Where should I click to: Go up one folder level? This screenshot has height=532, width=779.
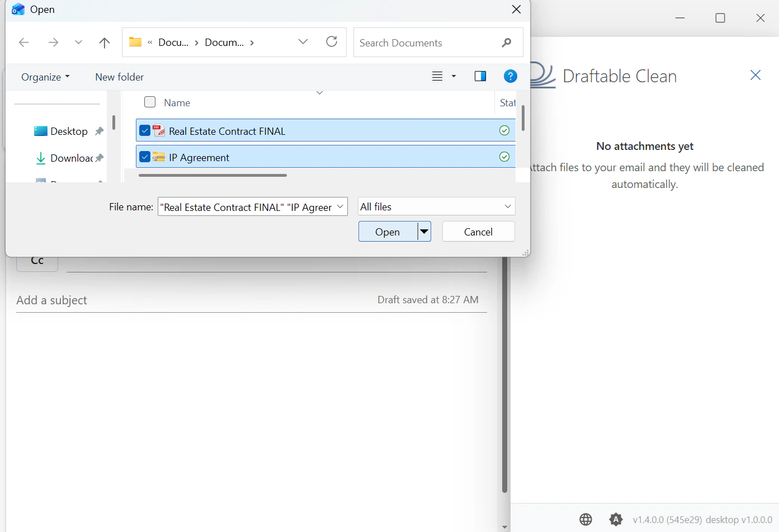click(x=104, y=43)
